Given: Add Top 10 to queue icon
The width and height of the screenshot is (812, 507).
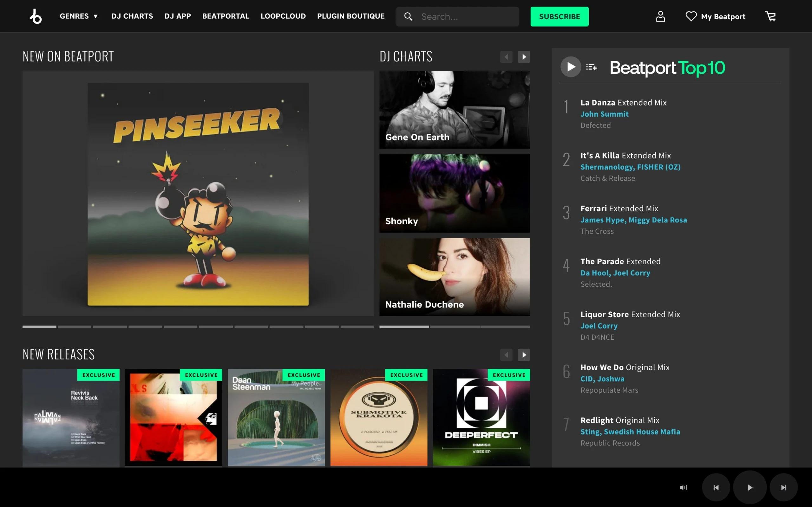Looking at the screenshot, I should (x=591, y=67).
